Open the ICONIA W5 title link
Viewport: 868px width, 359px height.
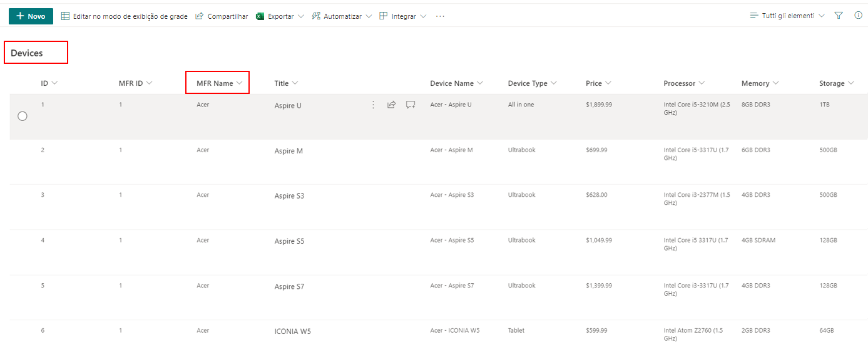point(292,331)
